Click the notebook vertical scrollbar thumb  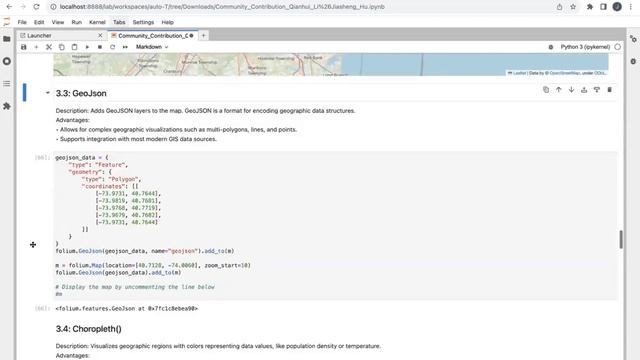621,239
